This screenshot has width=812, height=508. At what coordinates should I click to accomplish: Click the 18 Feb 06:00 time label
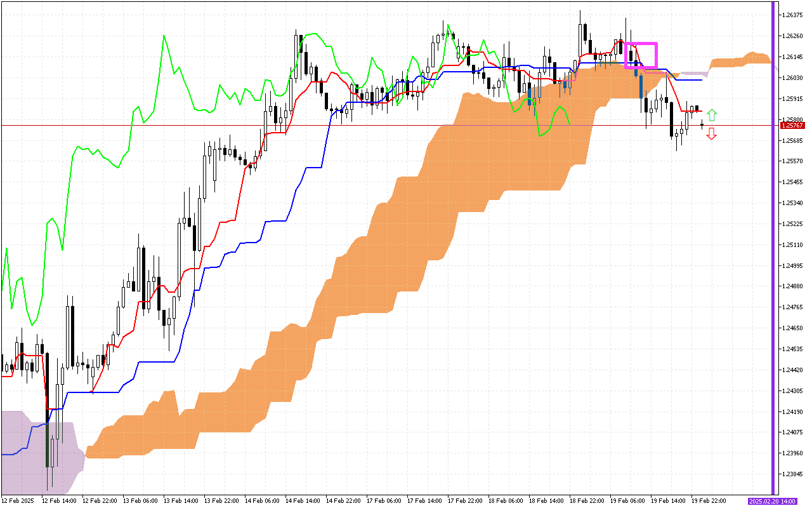pyautogui.click(x=506, y=501)
